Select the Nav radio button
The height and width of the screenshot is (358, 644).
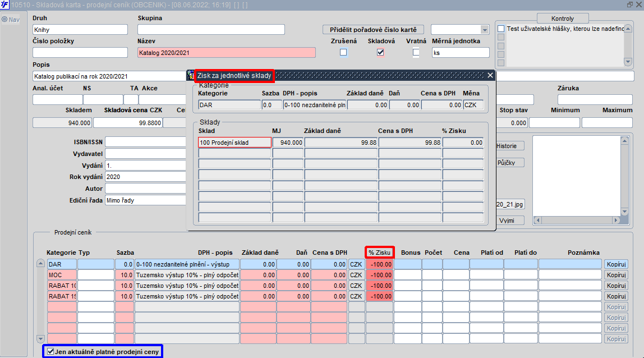pyautogui.click(x=4, y=19)
